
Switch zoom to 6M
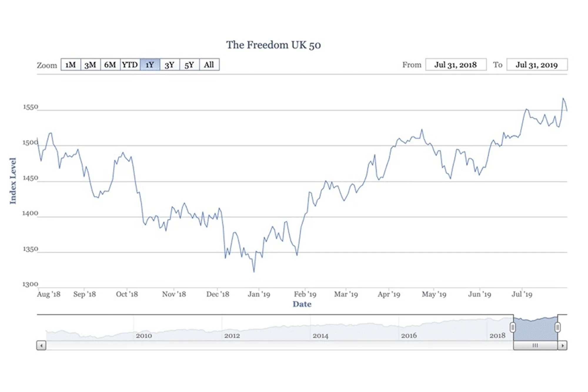110,65
